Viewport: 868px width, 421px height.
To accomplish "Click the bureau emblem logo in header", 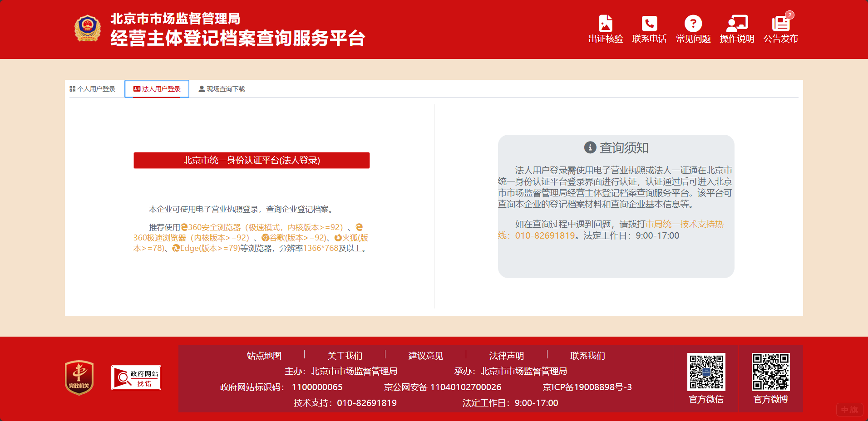I will point(88,27).
